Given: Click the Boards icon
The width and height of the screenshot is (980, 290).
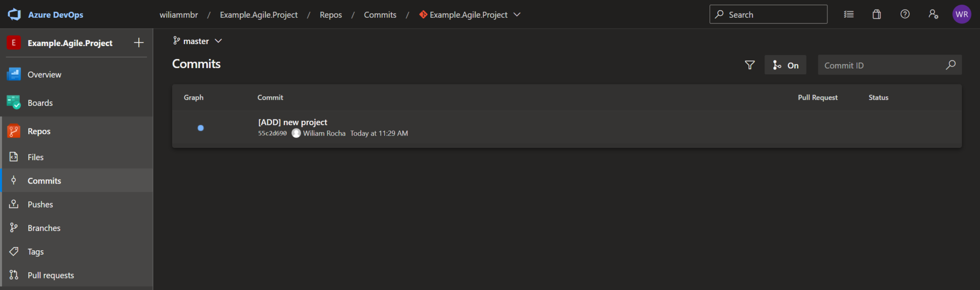Looking at the screenshot, I should tap(13, 103).
